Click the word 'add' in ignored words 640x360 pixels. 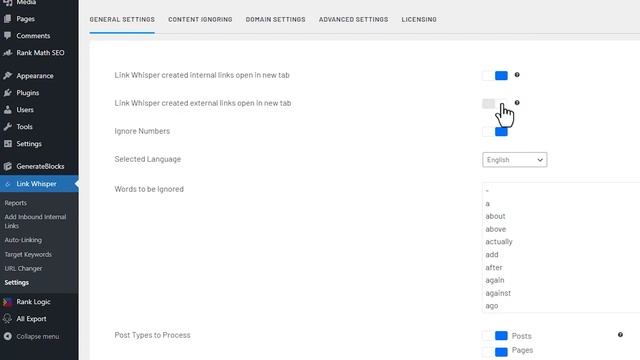[x=492, y=255]
